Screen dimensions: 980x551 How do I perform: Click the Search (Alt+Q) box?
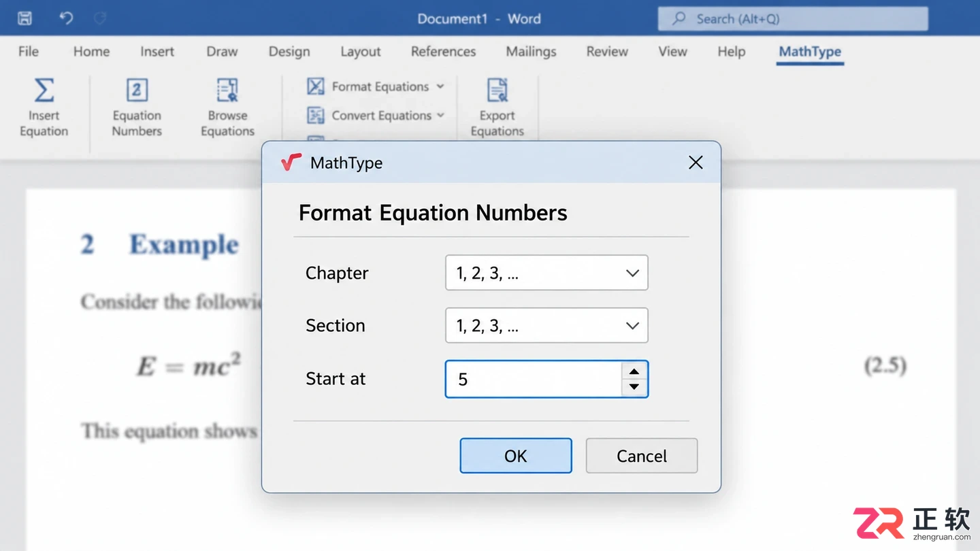[x=793, y=19]
